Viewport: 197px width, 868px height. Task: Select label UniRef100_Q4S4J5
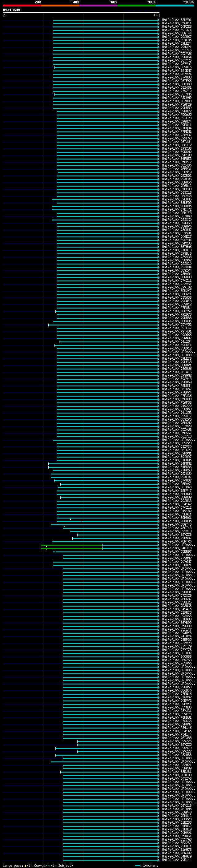(x=177, y=609)
